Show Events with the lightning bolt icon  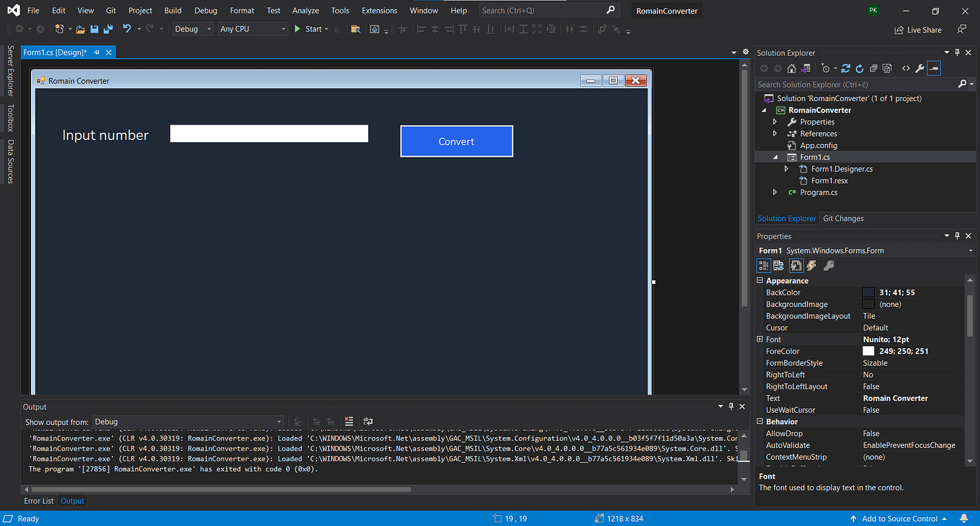[812, 266]
